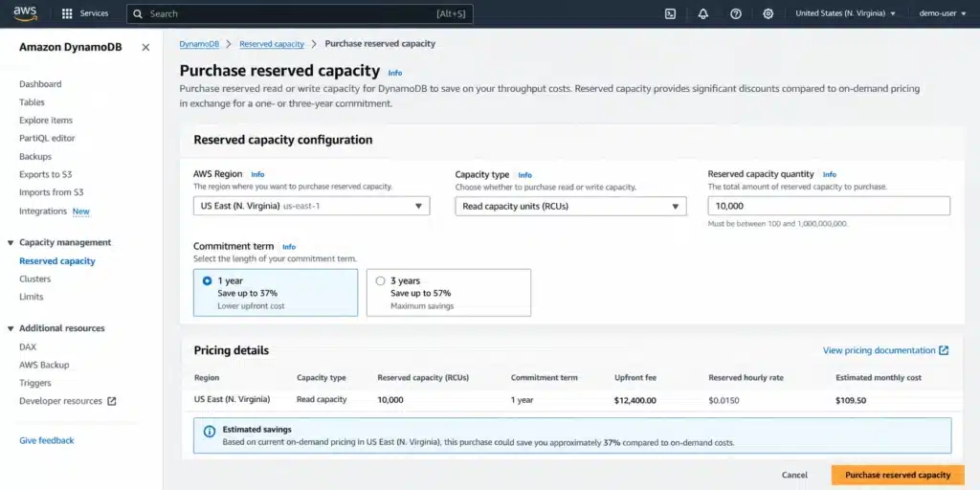Open Tables in the sidebar
The image size is (980, 490).
[x=32, y=102]
